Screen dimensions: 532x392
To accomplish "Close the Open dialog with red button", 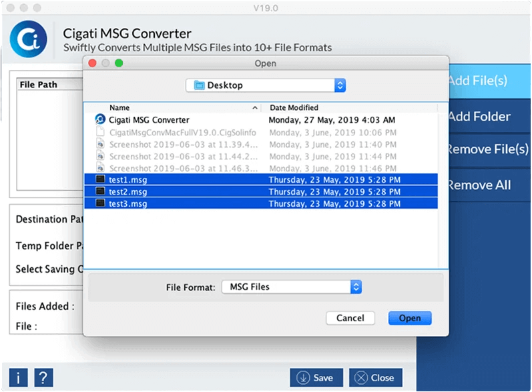I will point(92,63).
